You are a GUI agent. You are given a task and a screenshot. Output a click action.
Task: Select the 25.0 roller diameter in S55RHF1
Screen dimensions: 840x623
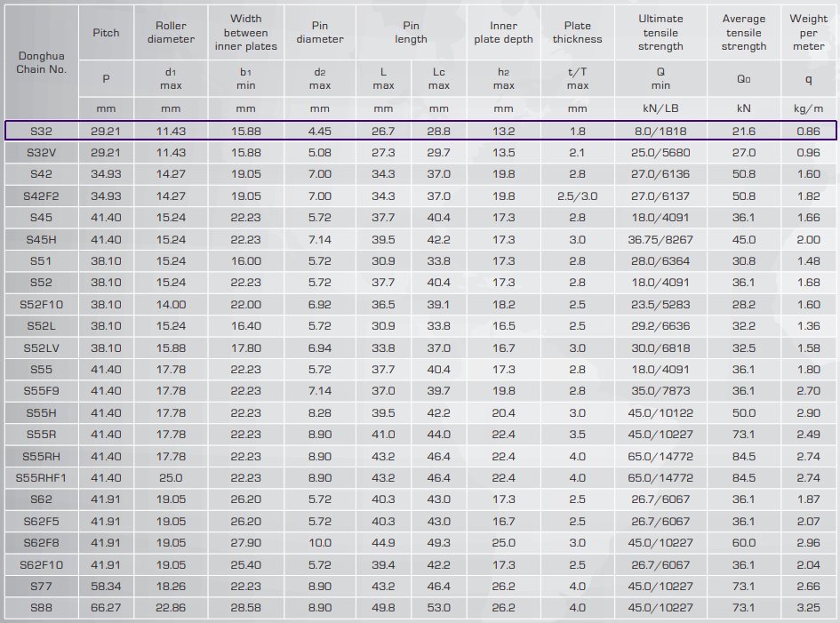coord(170,478)
